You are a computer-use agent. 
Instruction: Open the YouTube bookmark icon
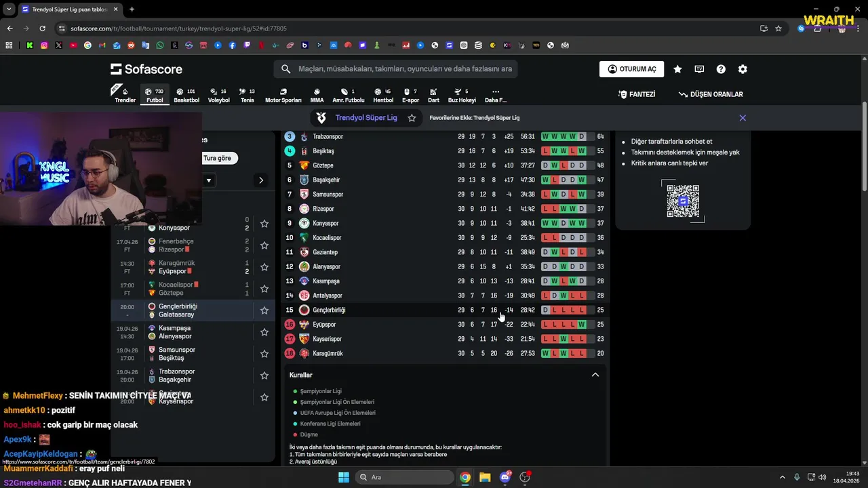pos(73,45)
